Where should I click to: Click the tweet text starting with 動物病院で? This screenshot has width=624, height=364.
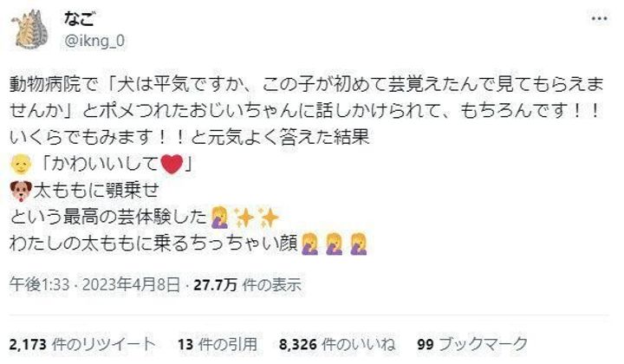[x=307, y=111]
